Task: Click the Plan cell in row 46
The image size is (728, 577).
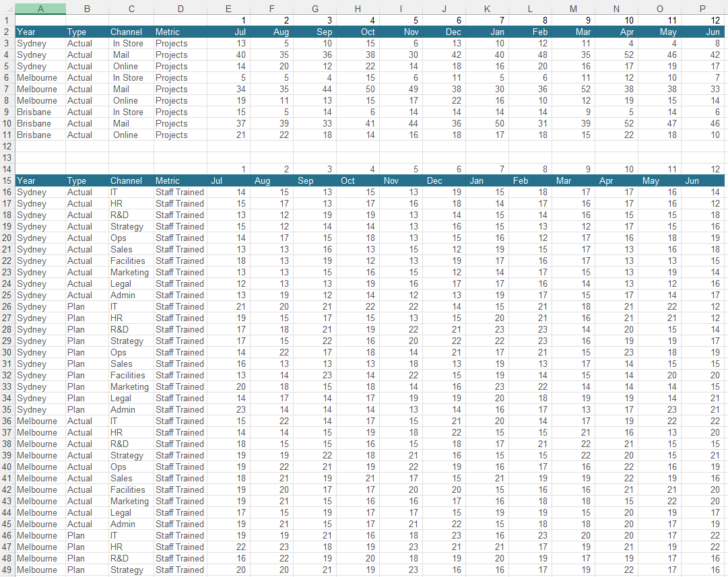Action: tap(87, 535)
